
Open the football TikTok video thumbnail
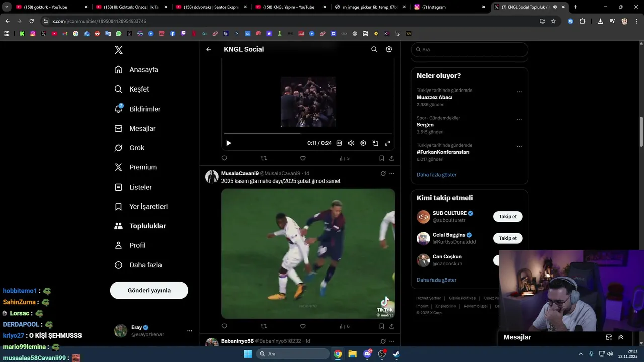(308, 253)
